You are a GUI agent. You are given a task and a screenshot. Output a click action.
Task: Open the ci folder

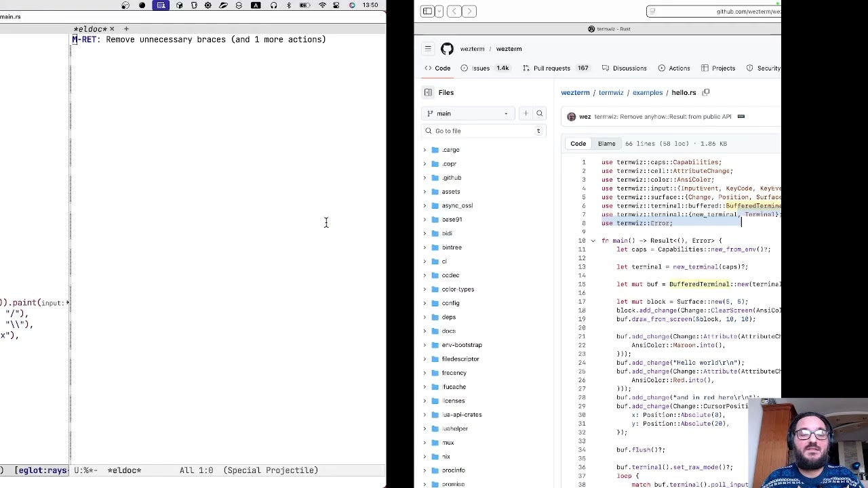point(444,262)
